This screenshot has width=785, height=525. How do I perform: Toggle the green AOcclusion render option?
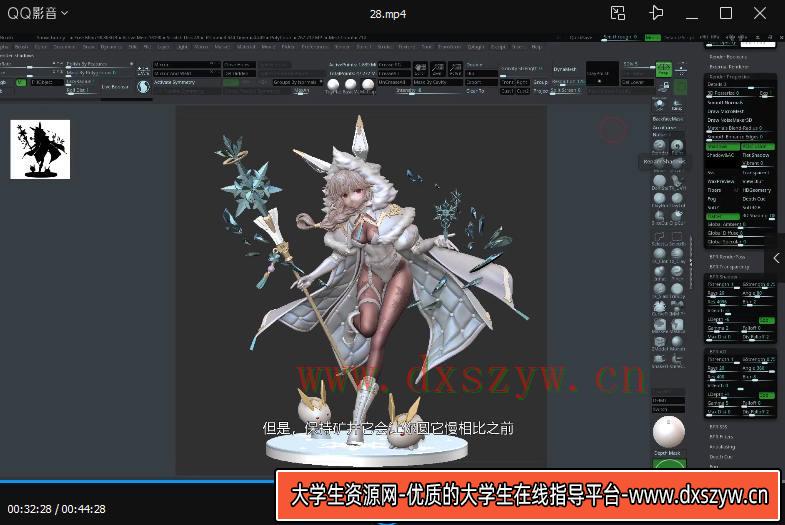coord(758,146)
